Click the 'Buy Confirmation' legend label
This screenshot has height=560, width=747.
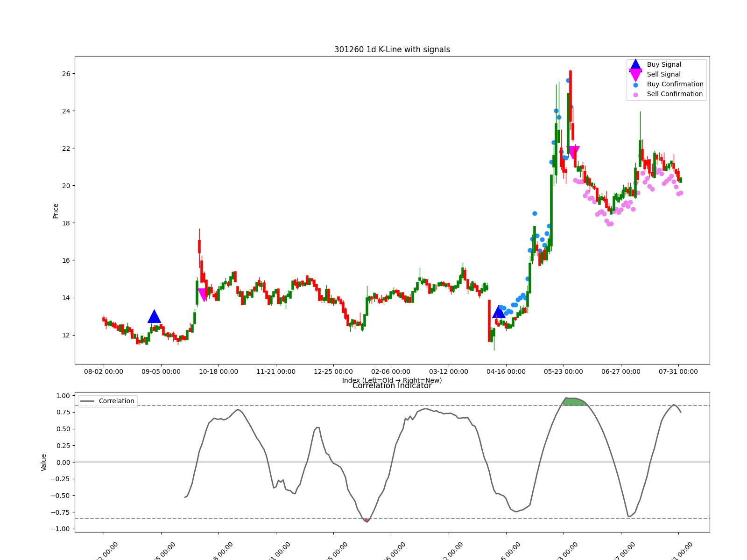pyautogui.click(x=675, y=84)
